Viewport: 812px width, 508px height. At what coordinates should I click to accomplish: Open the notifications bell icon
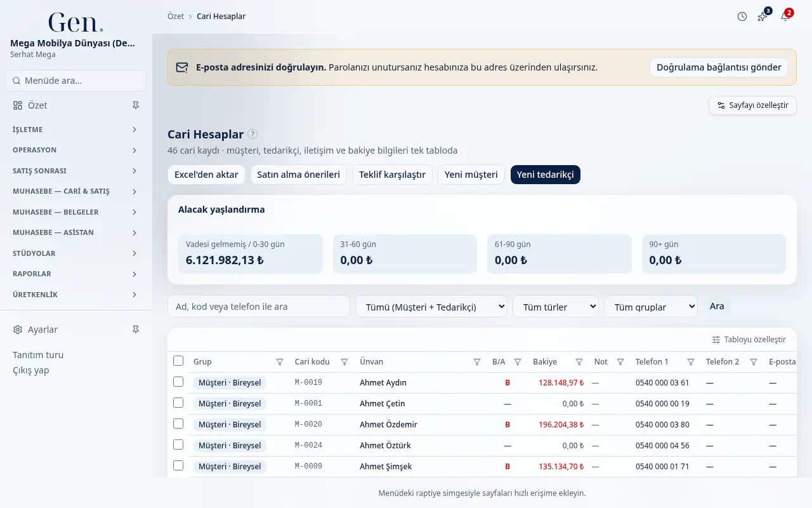pyautogui.click(x=785, y=16)
